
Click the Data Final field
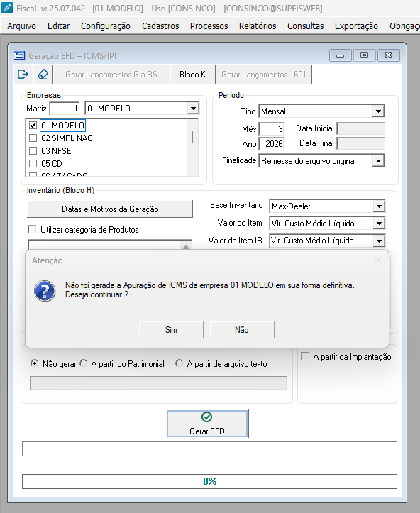tap(361, 143)
